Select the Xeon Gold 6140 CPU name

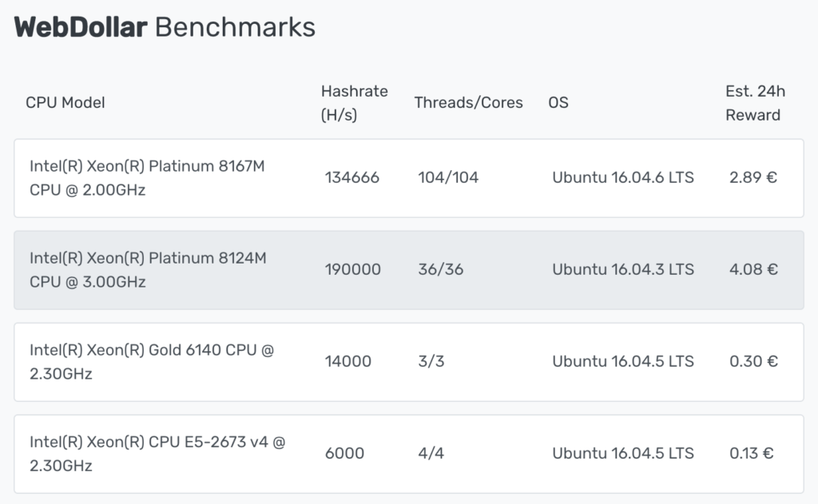point(151,362)
